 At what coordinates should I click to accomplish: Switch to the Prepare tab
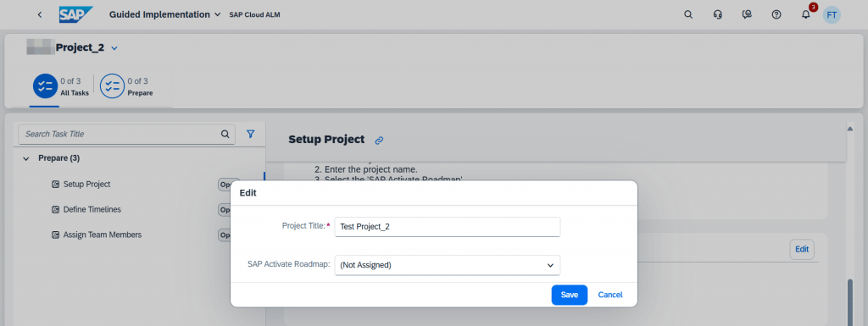coord(126,86)
